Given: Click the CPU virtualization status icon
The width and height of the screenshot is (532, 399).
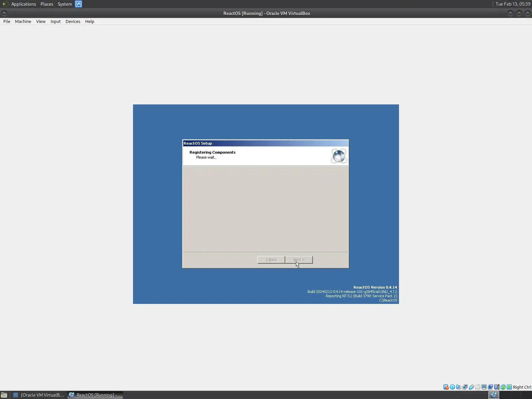Looking at the screenshot, I should [497, 387].
